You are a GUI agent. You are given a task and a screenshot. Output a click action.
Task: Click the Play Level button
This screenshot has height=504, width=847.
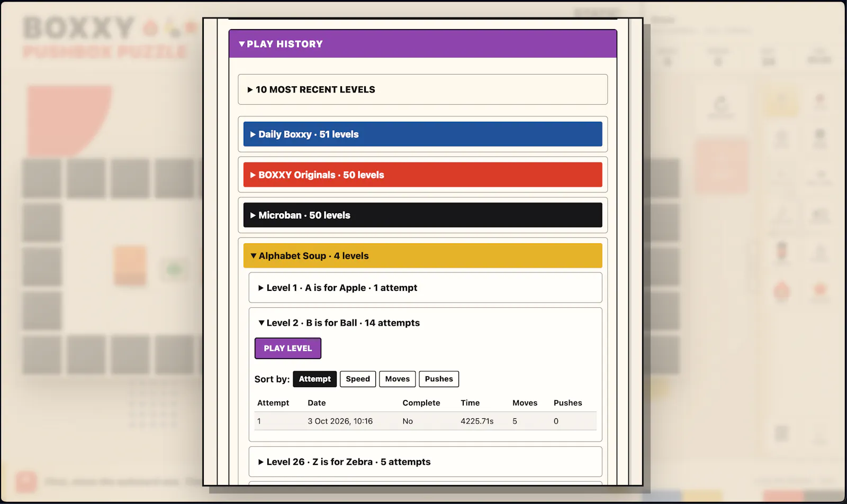pos(288,349)
